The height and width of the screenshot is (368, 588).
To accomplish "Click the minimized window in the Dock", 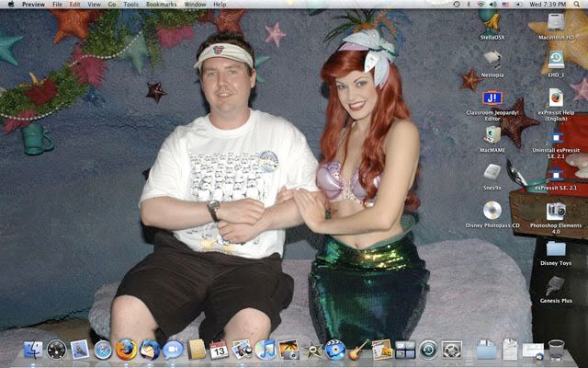I will pyautogui.click(x=533, y=351).
